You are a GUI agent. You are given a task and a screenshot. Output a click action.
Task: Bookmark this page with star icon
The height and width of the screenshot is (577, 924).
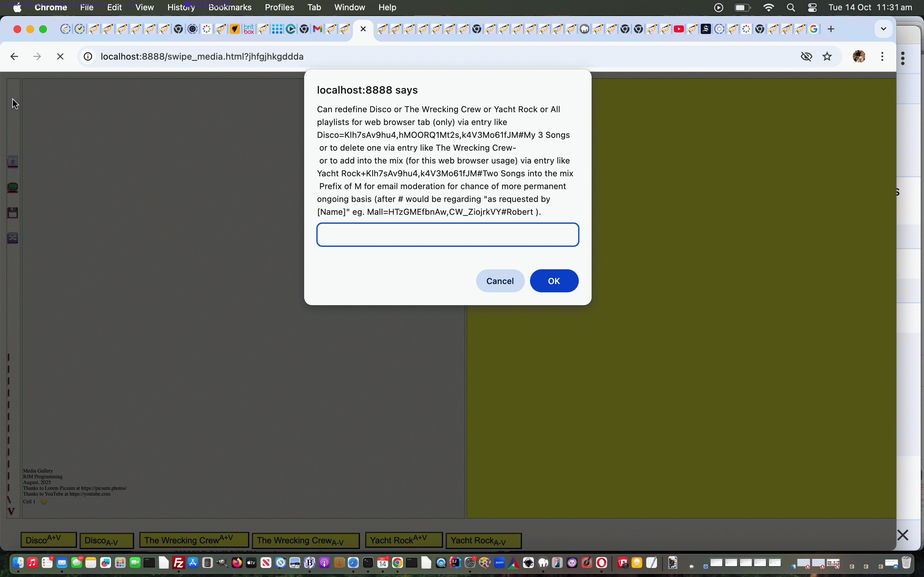[x=827, y=56]
